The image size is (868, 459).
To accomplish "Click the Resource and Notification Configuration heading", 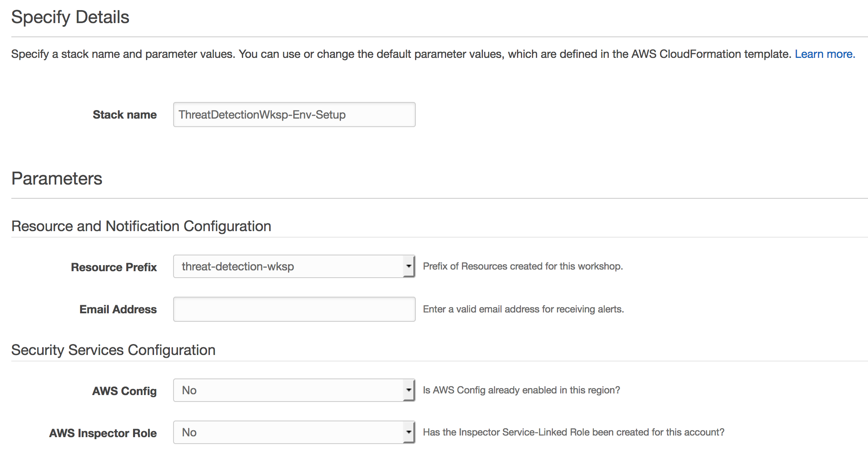I will click(x=141, y=226).
